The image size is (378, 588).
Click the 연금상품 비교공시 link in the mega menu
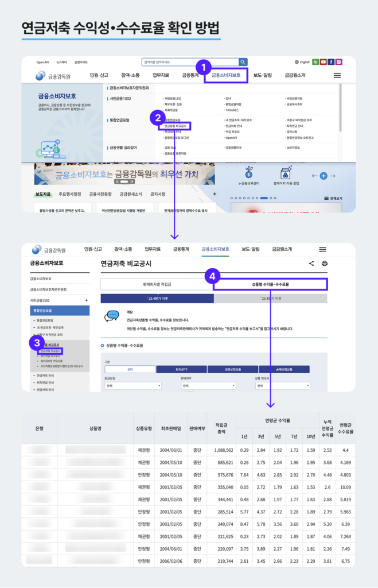(x=175, y=126)
